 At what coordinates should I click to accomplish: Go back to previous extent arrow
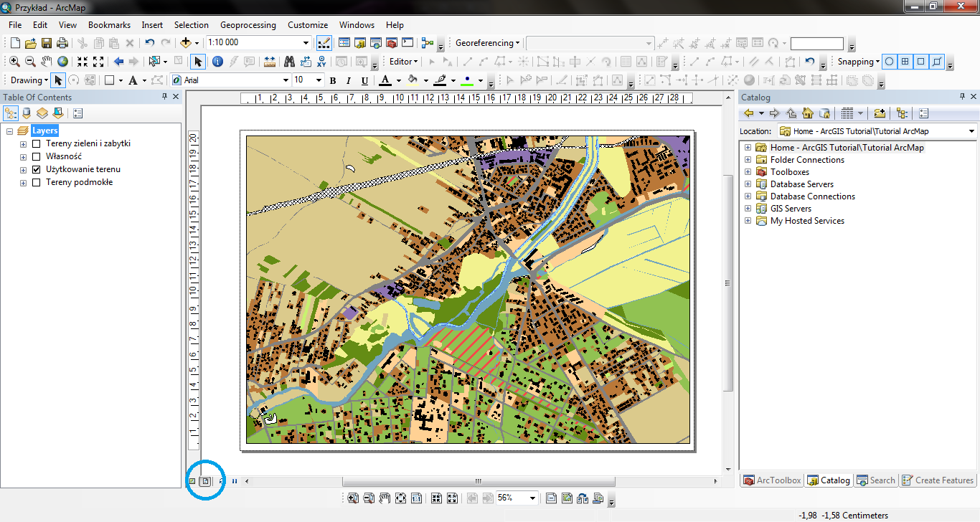[x=118, y=62]
